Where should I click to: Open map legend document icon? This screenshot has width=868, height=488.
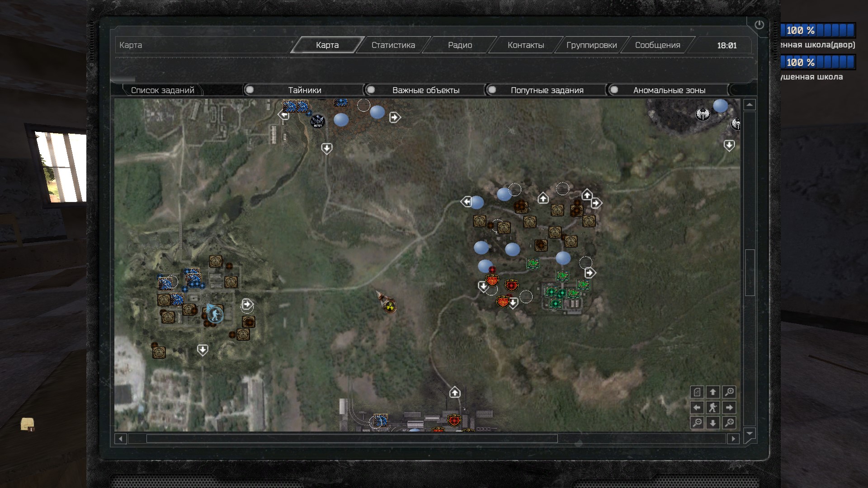[x=697, y=392]
